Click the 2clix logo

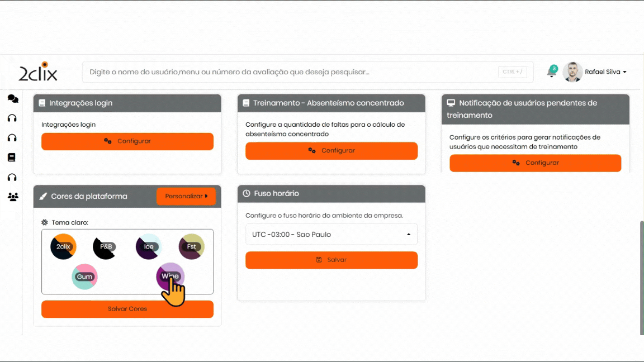[38, 72]
